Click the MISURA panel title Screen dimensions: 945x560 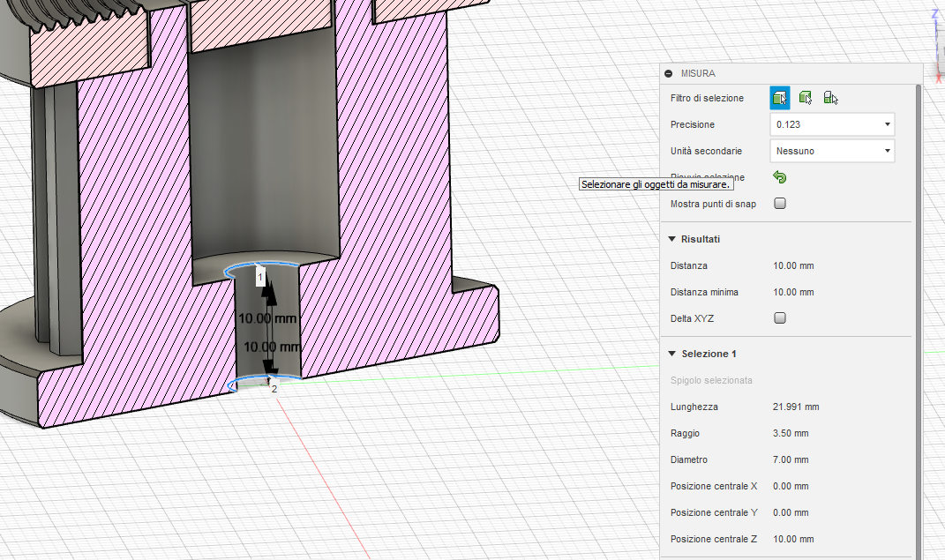tap(698, 73)
